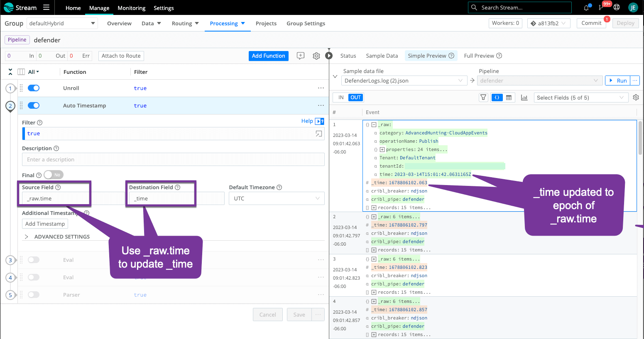Open the Monitoring menu item
644x339 pixels.
tap(131, 8)
